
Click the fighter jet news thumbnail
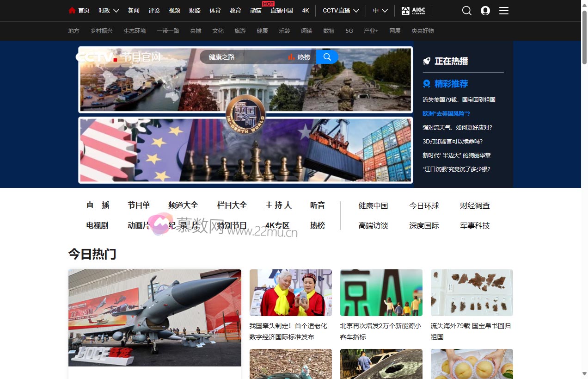click(154, 318)
